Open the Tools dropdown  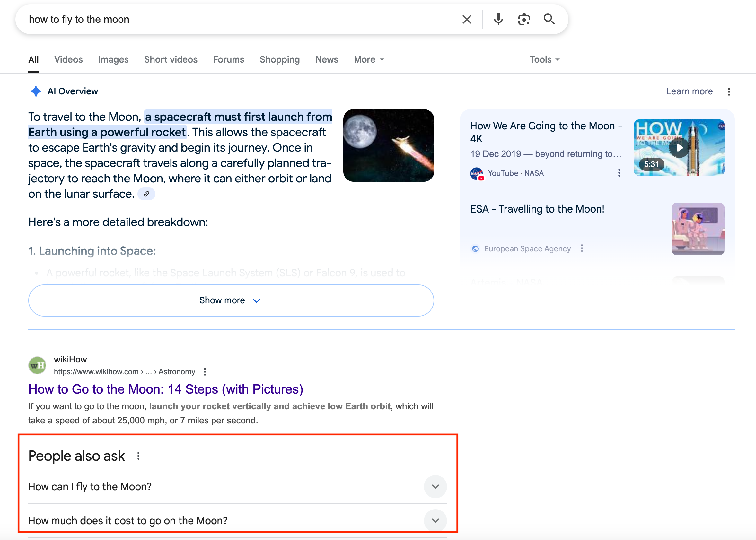pos(544,59)
